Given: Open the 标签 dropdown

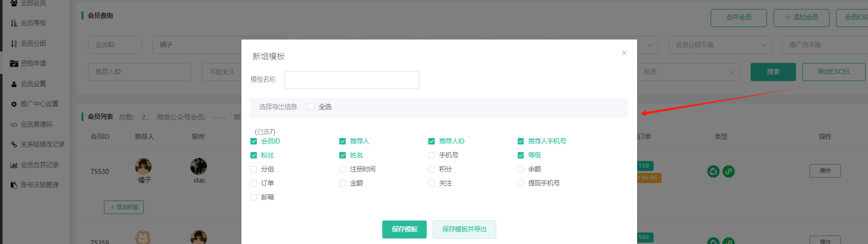Looking at the screenshot, I should [x=690, y=72].
